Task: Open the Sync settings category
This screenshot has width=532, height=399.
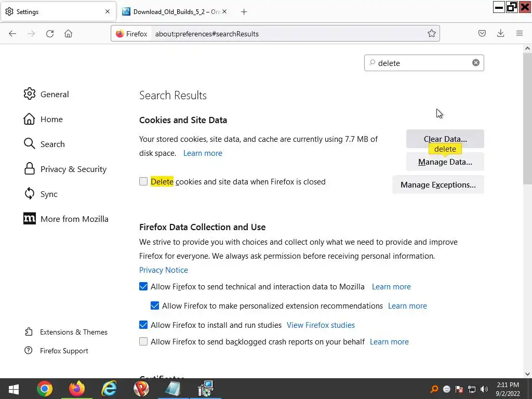Action: pos(41,194)
